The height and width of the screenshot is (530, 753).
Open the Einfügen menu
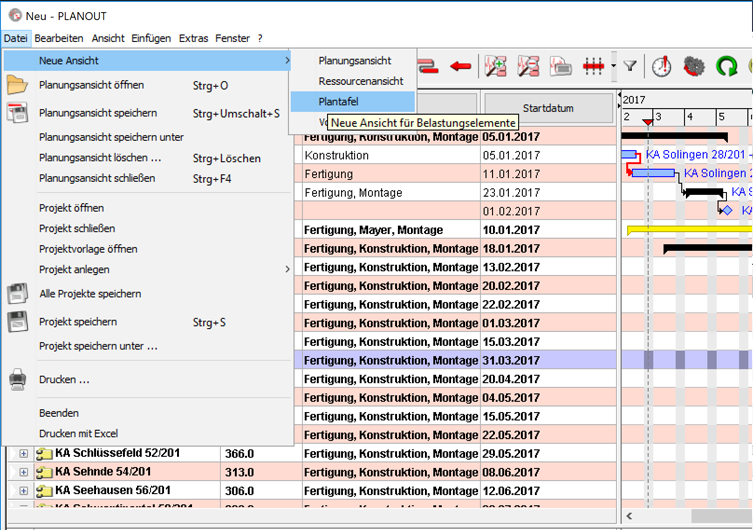151,38
